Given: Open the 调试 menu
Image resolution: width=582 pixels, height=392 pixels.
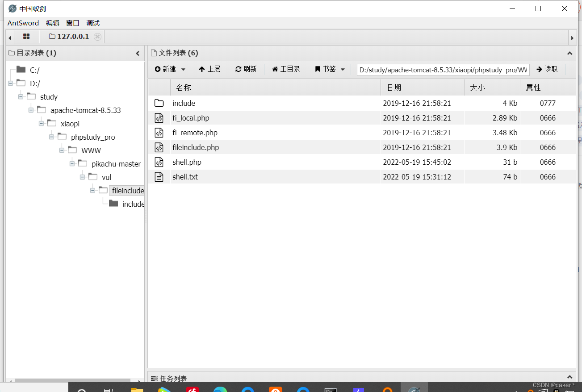Looking at the screenshot, I should pyautogui.click(x=93, y=23).
